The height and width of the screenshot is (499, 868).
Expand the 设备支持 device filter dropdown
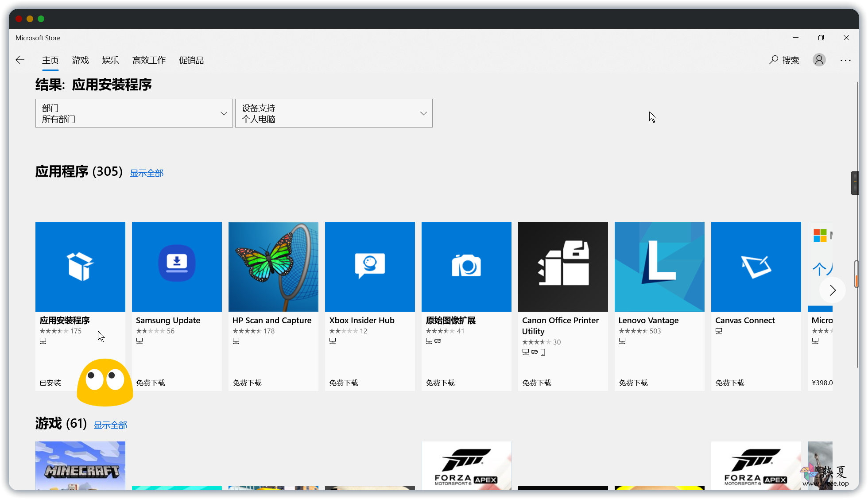click(x=334, y=113)
